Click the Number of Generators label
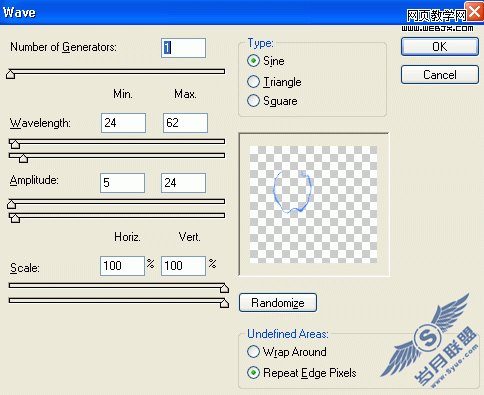 coord(63,47)
